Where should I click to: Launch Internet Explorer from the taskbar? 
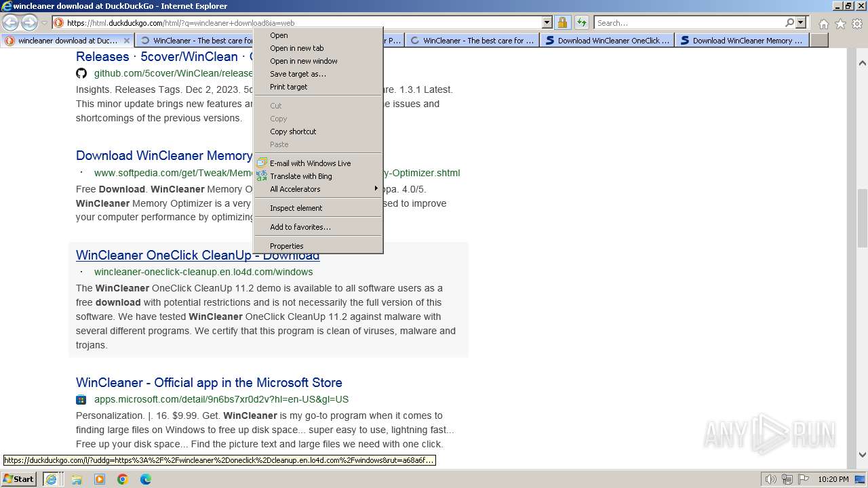tap(51, 479)
